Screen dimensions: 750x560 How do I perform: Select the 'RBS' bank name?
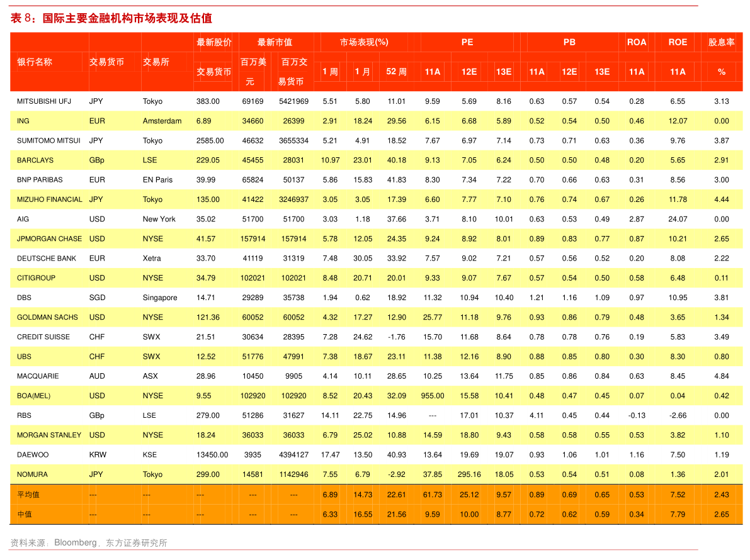(24, 415)
